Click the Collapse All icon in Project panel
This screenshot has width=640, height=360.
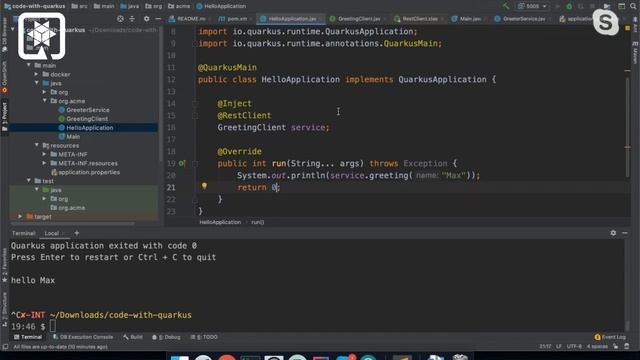(132, 19)
